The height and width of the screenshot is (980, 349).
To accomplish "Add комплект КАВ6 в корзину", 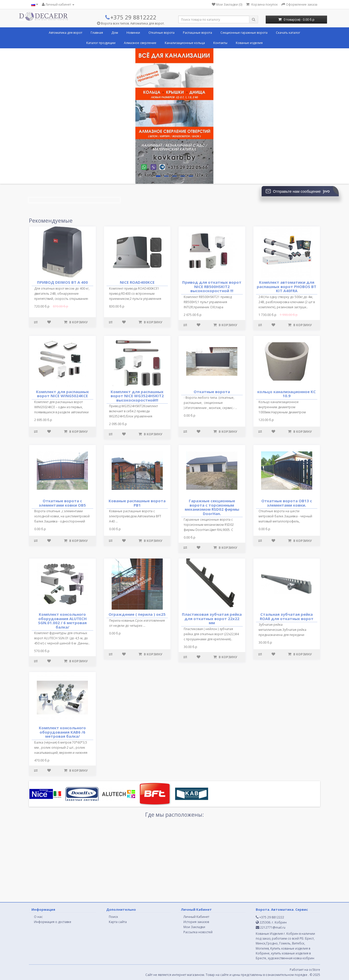I will click(x=76, y=770).
